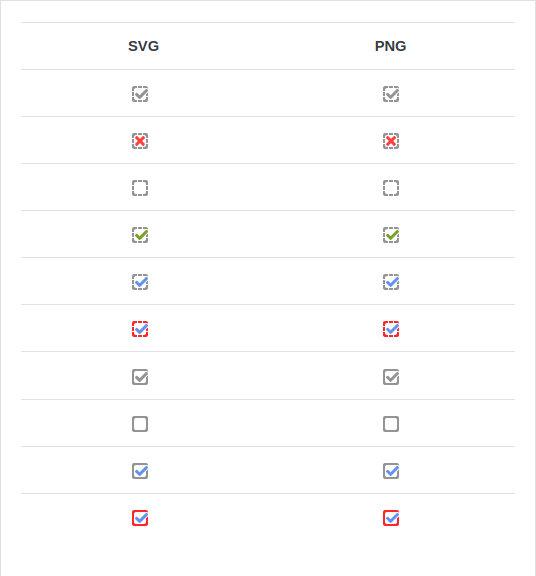Toggle the solid gray checked checkbox under PNG
The height and width of the screenshot is (576, 536).
391,377
